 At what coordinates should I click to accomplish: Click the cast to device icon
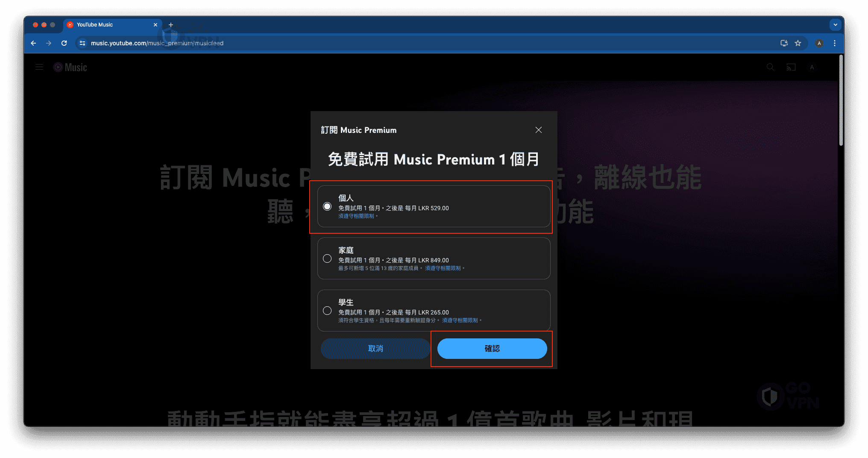(x=791, y=67)
